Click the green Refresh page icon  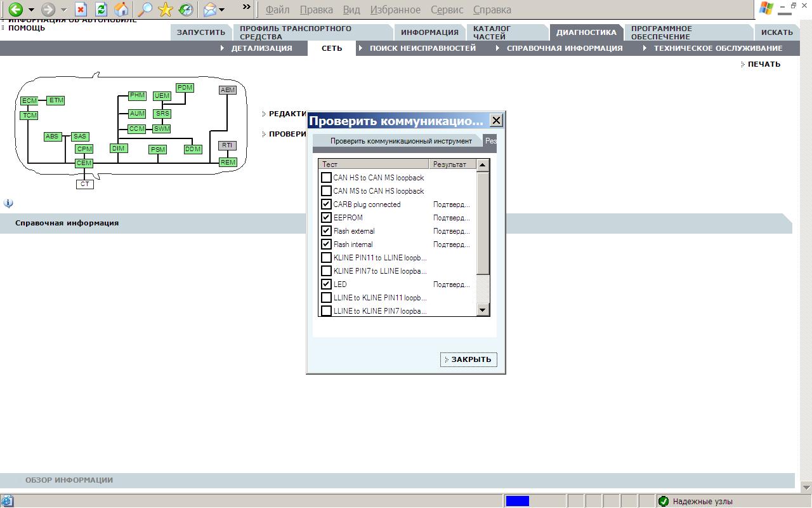click(101, 10)
